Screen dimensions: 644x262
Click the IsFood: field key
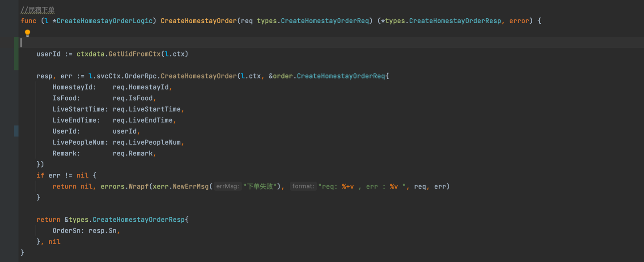point(67,98)
